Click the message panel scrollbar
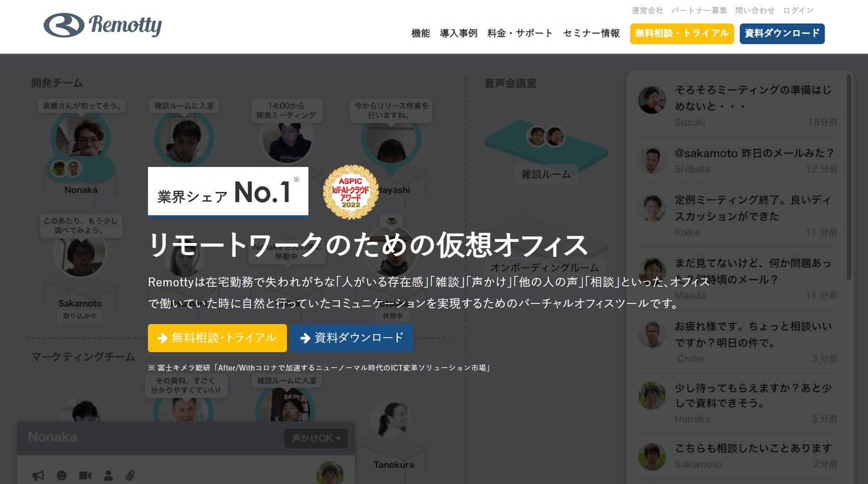868x484 pixels. click(x=849, y=177)
